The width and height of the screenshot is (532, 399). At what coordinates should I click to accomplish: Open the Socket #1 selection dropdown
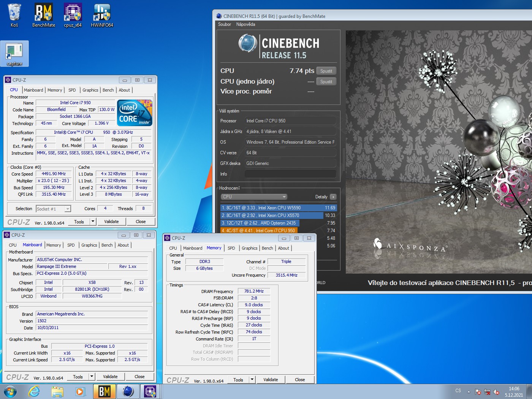(x=53, y=209)
